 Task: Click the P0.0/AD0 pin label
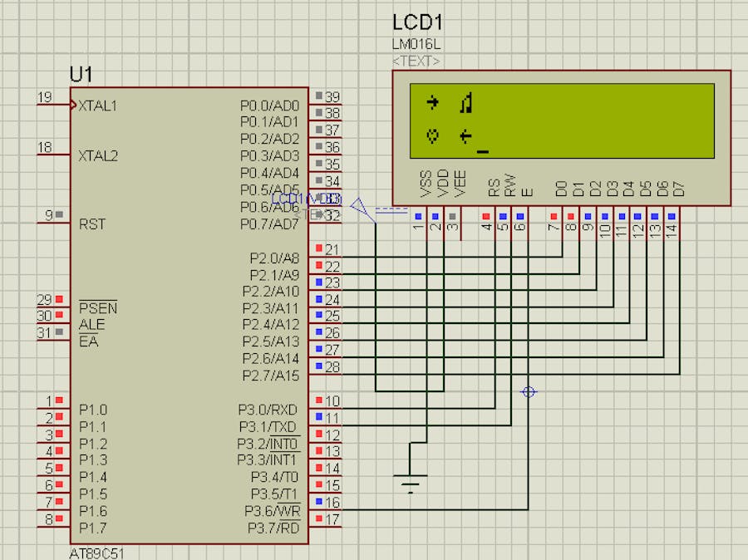[x=269, y=106]
